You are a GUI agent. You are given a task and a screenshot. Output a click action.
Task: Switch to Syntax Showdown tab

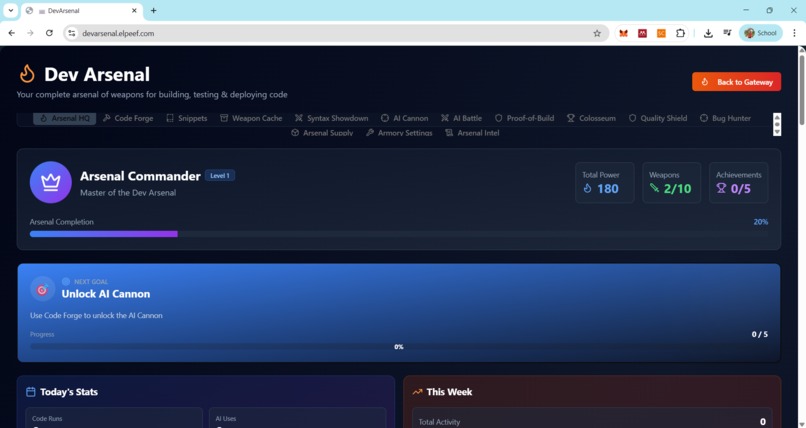coord(331,118)
